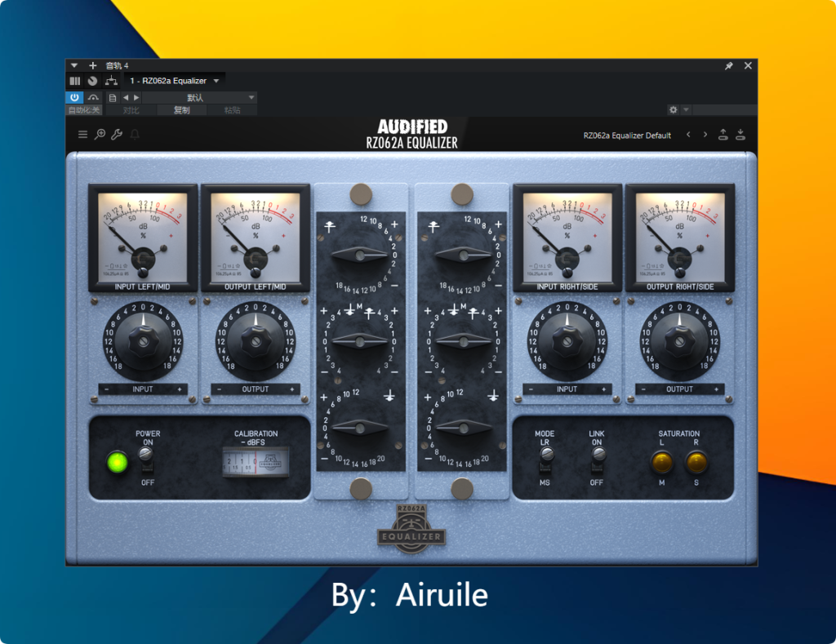Click the right channel OUTPUT gain knob
Screen dimensions: 836x644
pyautogui.click(x=680, y=340)
